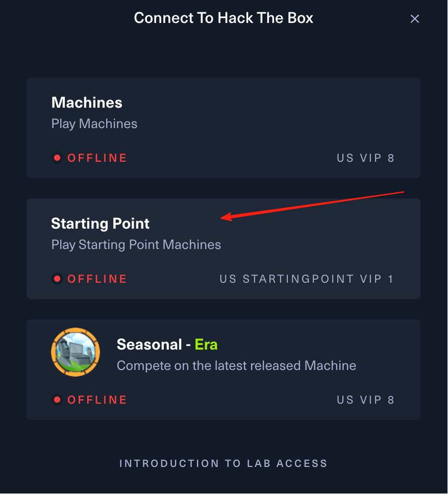The width and height of the screenshot is (448, 494).
Task: Choose the US VIP 8 server in the Machines card
Action: click(365, 158)
